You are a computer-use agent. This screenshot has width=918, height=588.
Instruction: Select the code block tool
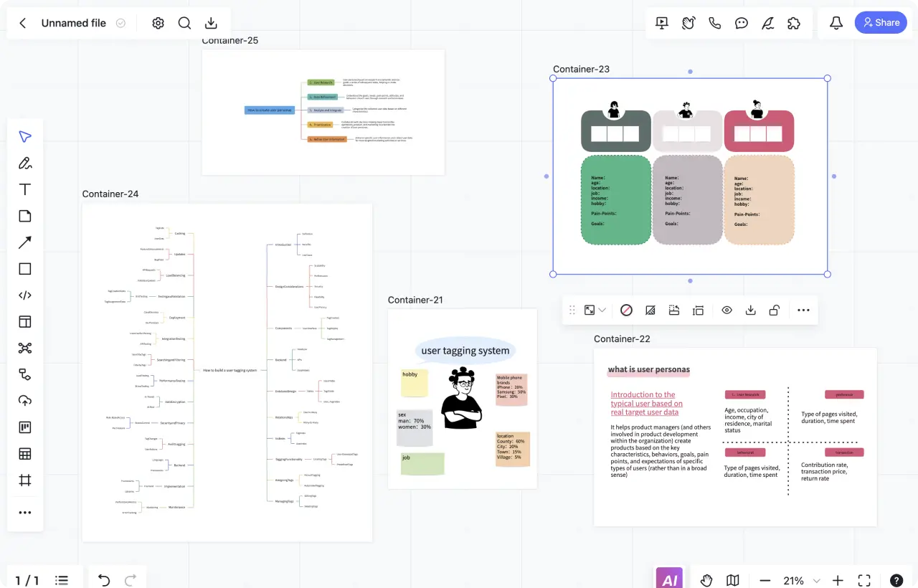tap(25, 295)
